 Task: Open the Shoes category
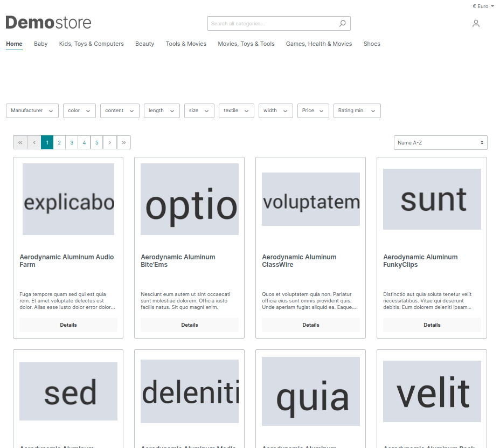pyautogui.click(x=372, y=44)
